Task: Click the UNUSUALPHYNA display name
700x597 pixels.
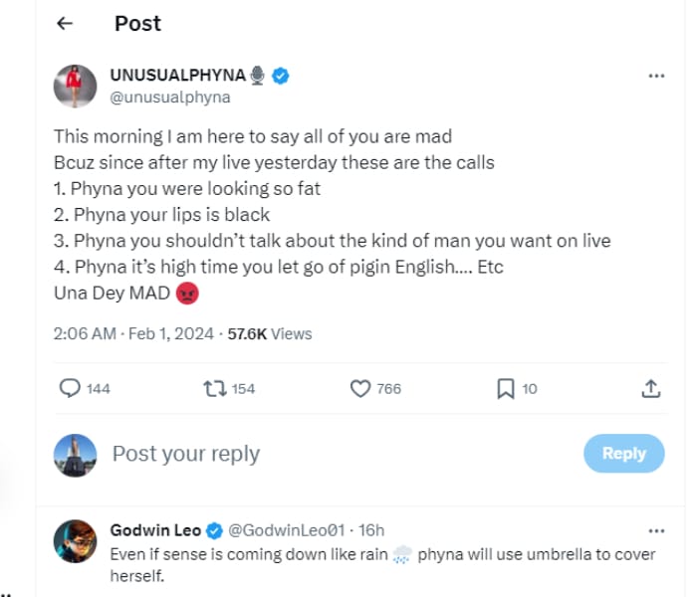Action: point(177,76)
